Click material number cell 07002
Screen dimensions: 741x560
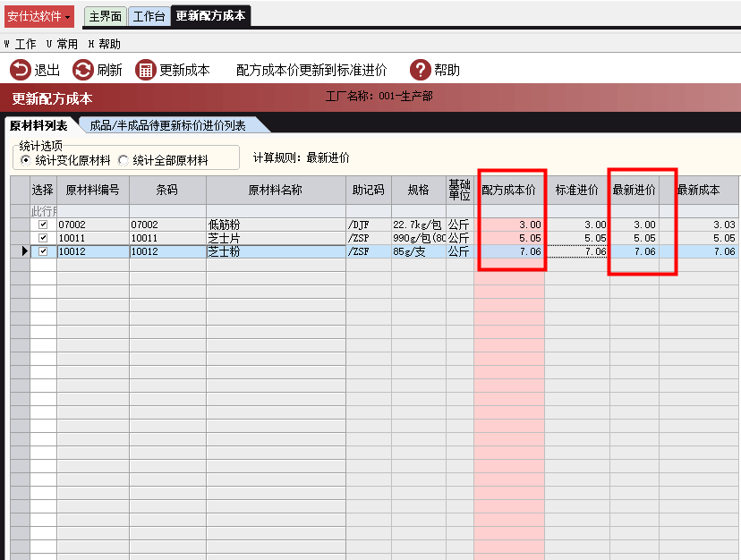93,225
